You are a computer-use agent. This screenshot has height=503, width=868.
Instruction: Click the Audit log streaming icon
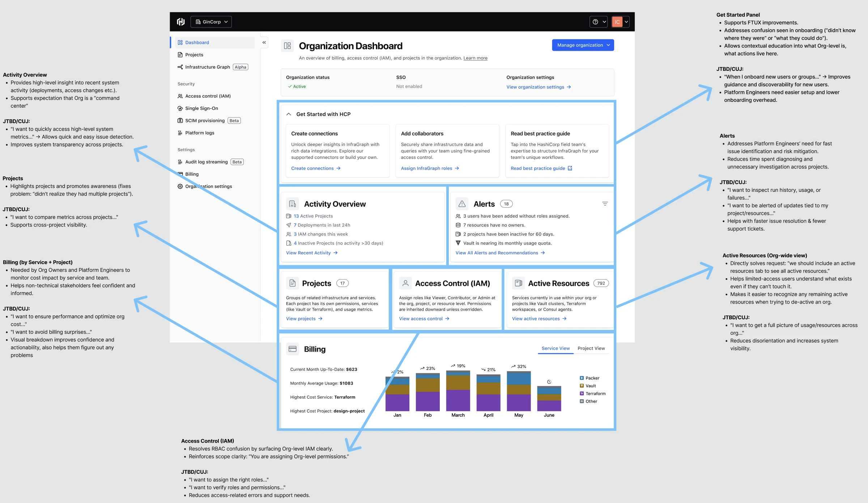(x=180, y=162)
